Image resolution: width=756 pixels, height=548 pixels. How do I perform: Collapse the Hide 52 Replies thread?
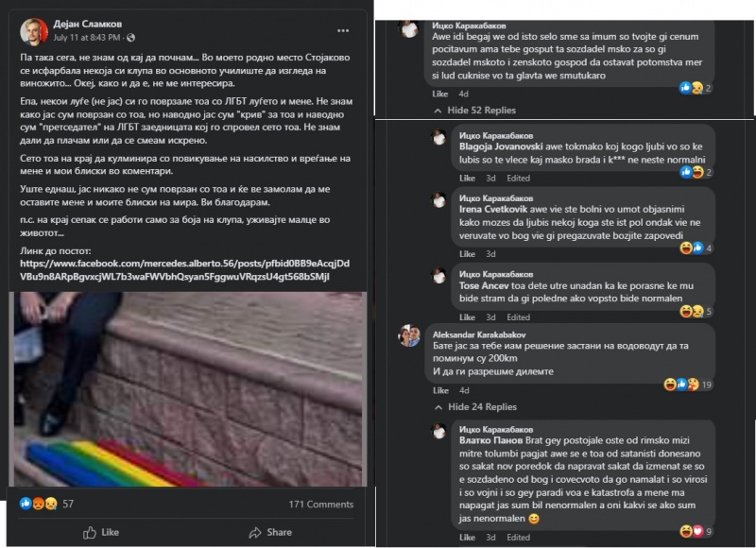[x=475, y=111]
